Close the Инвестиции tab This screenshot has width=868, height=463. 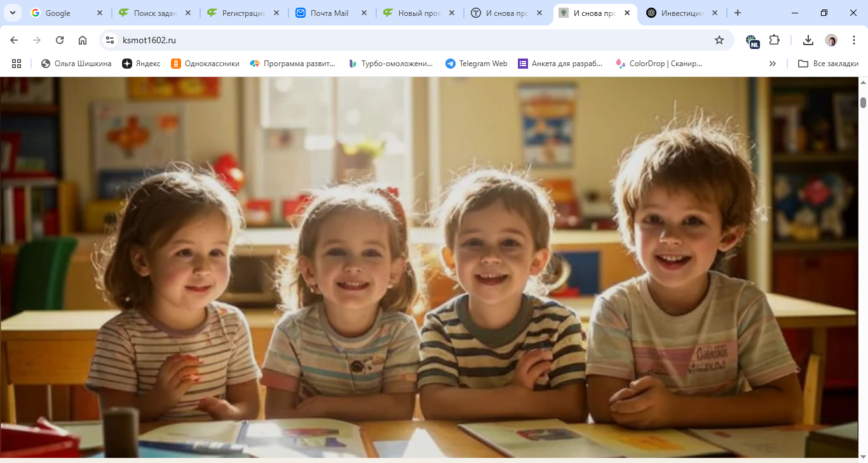(x=715, y=13)
